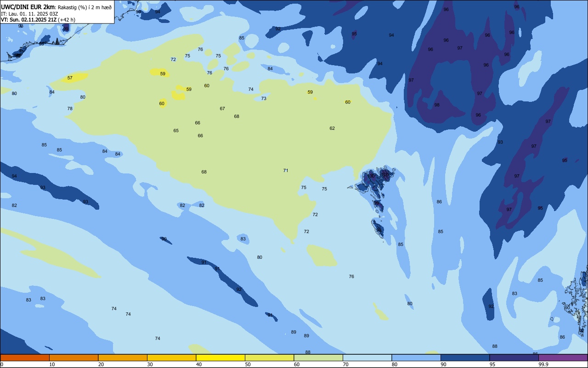
Task: Click the map value 62
Action: point(332,128)
